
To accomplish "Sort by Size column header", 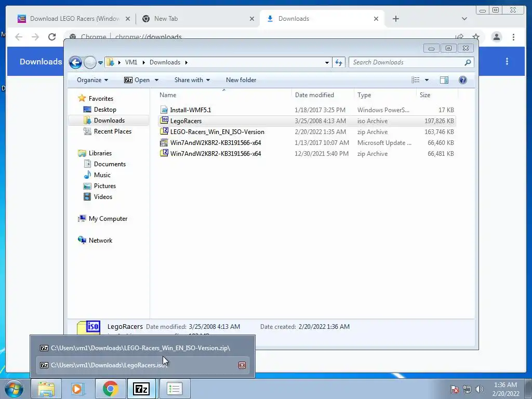I will 437,95.
